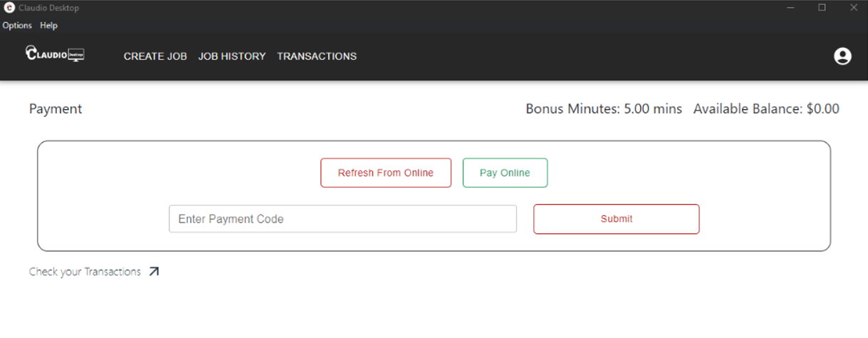Submit the payment code
This screenshot has height=338, width=868.
[617, 219]
